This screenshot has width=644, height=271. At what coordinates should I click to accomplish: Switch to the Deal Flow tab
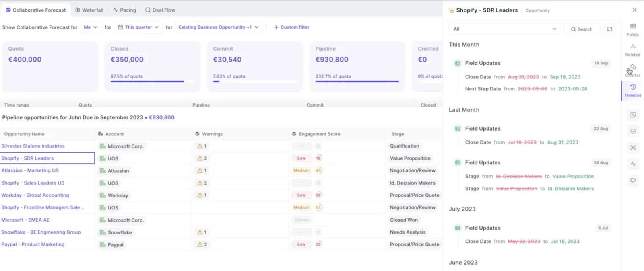click(160, 10)
